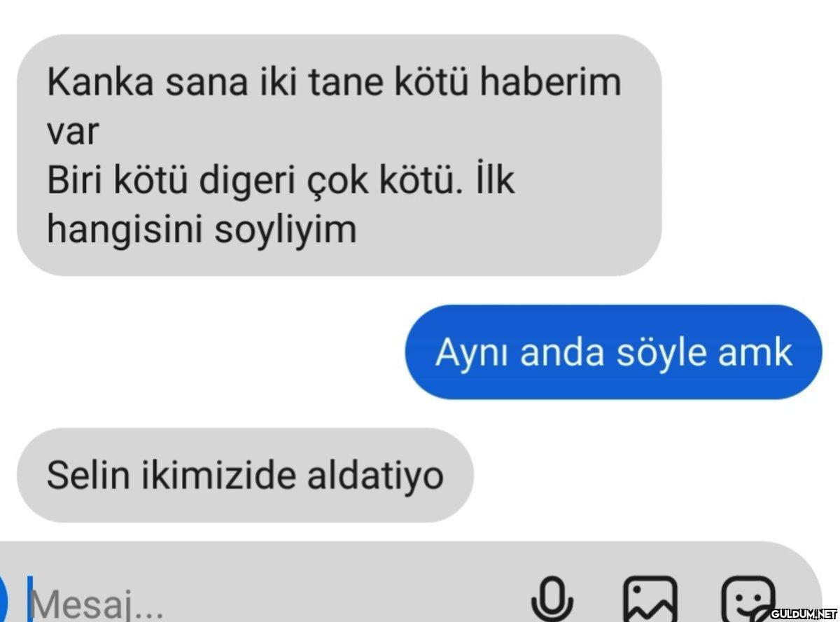
Task: Select the 'Selin ikimizide aldatiyo' message bubble
Action: pos(245,476)
